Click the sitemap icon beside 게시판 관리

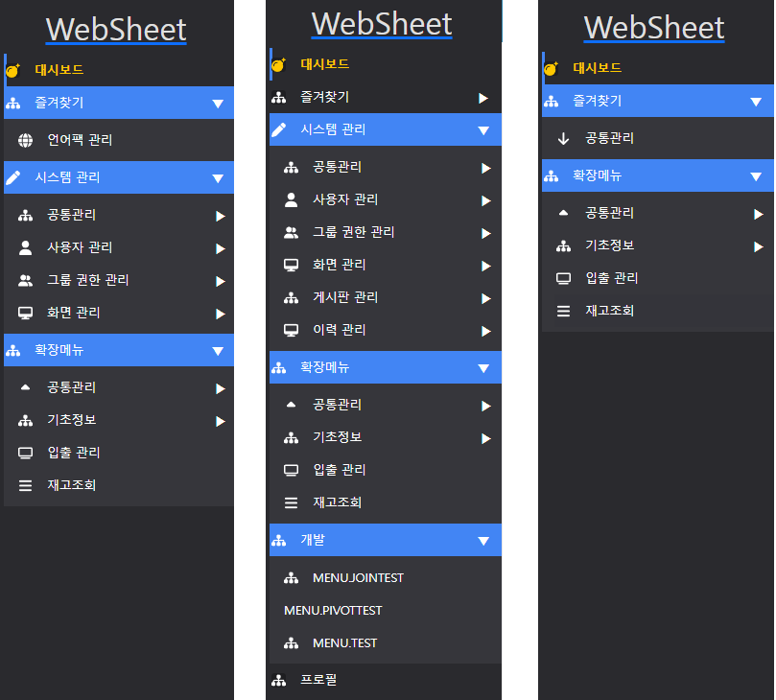[x=291, y=298]
